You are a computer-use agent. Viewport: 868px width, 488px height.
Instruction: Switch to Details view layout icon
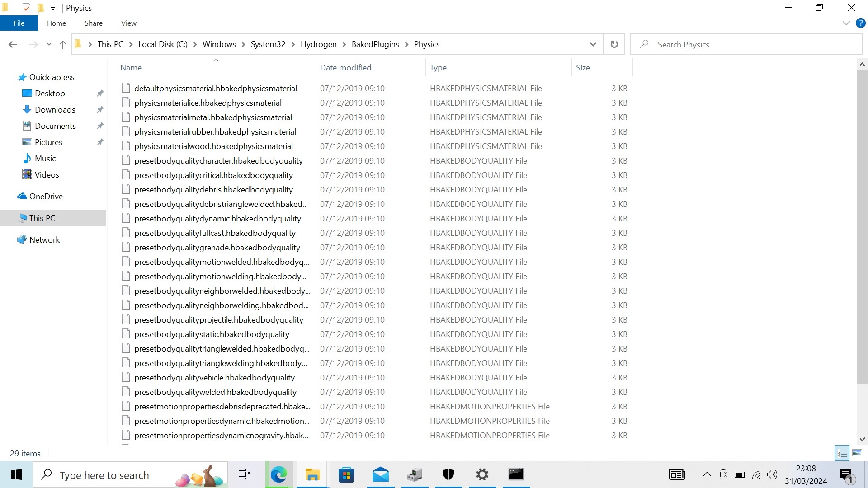coord(842,453)
